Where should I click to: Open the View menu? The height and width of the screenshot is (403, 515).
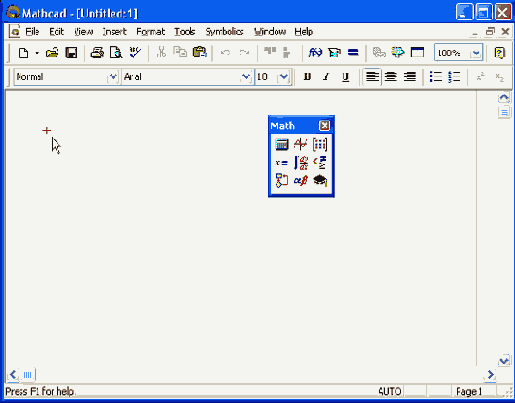[x=84, y=32]
